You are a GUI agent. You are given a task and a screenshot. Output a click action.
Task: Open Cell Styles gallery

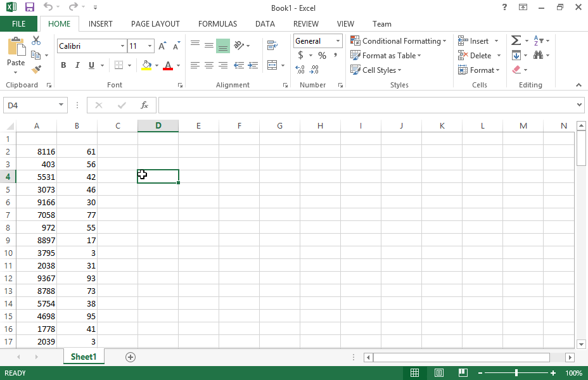(376, 70)
